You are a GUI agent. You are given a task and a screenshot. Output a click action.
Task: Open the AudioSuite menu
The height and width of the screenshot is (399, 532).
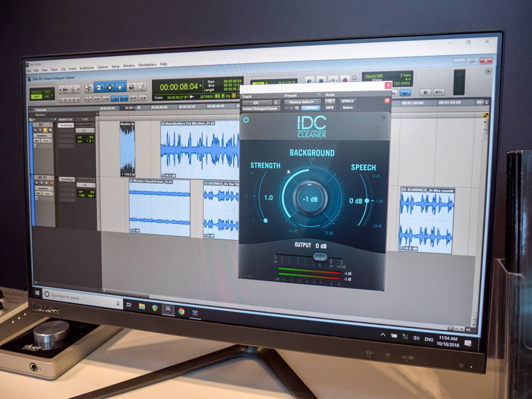pos(86,68)
